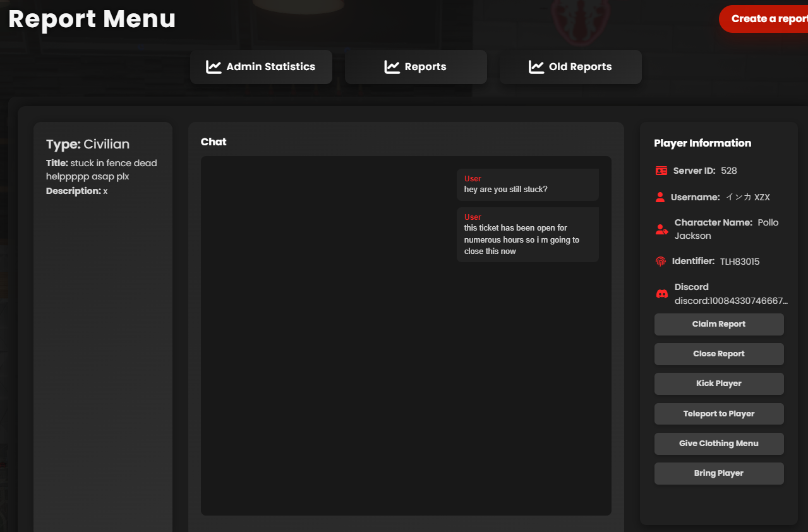Click the chart icon beside Reports
808x532 pixels.
point(392,67)
